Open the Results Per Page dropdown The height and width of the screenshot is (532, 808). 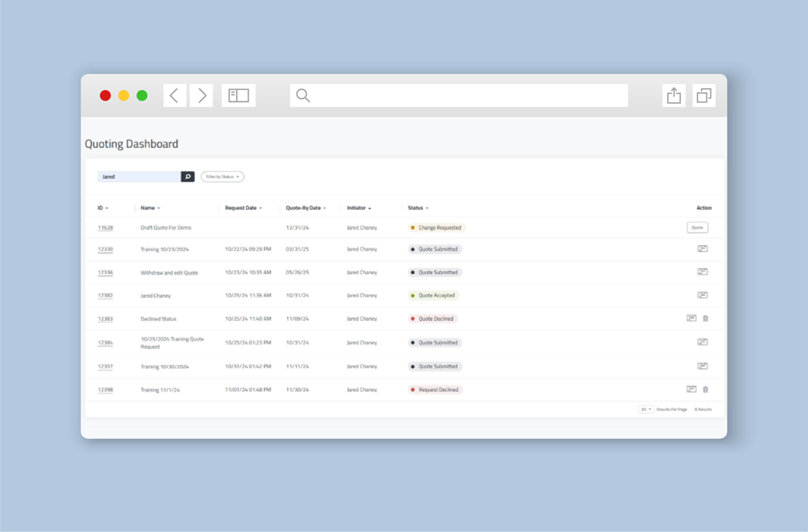coord(646,410)
